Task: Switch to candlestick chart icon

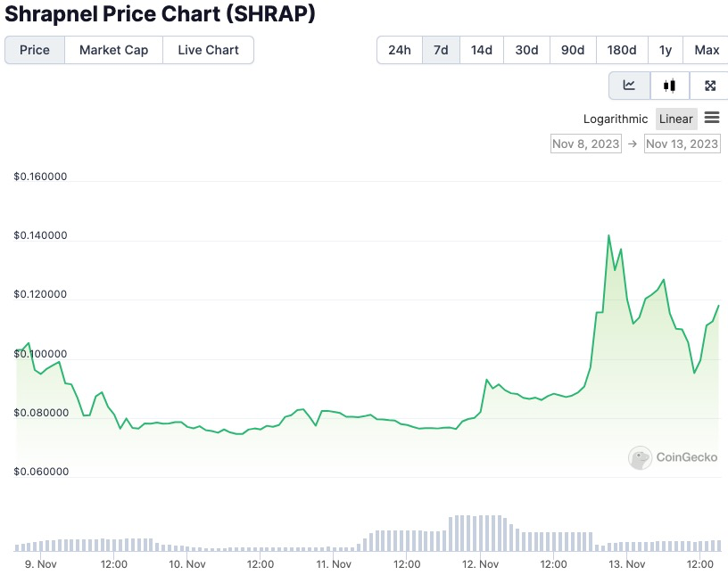Action: (x=669, y=86)
